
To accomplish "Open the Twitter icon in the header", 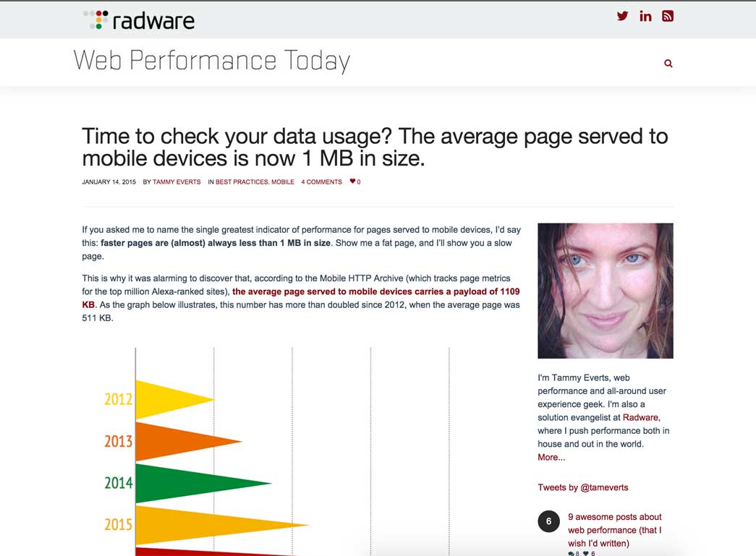I will point(622,15).
